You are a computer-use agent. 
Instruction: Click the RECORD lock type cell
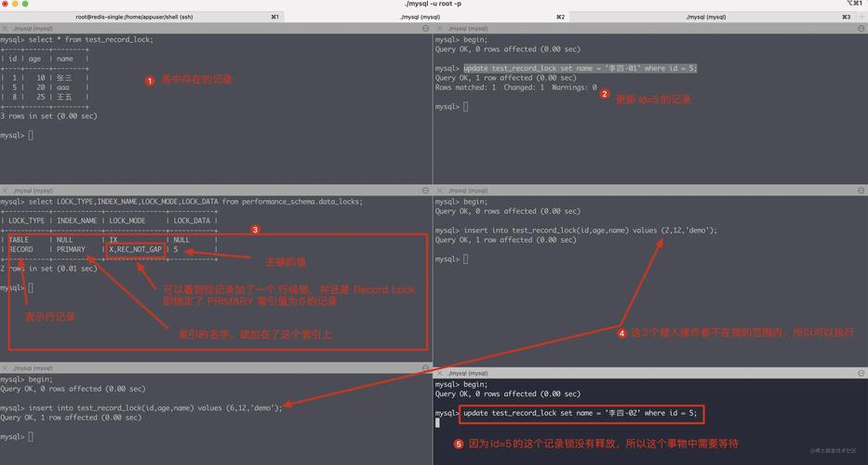21,249
